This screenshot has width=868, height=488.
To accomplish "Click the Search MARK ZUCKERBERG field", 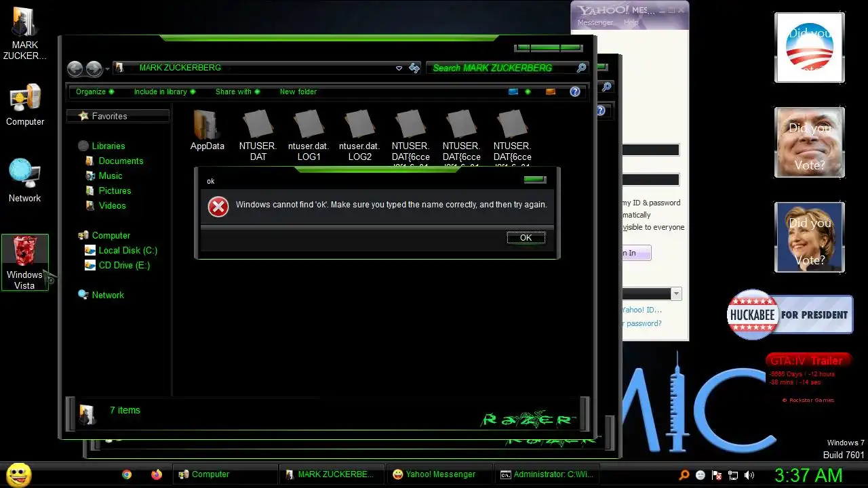I will [500, 68].
